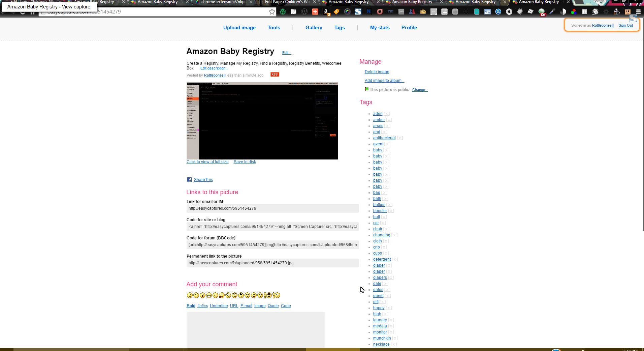Open the Tools navigation item
The width and height of the screenshot is (644, 351).
click(274, 28)
